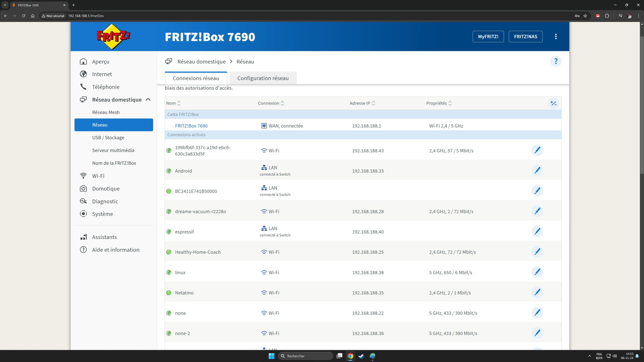Bookmark this page star icon
Image resolution: width=644 pixels, height=362 pixels.
585,16
